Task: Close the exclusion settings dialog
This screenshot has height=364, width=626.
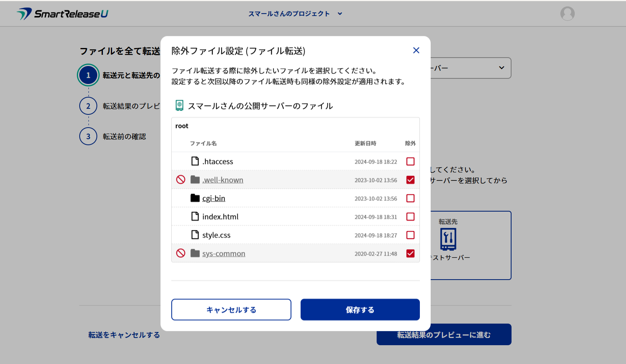Action: point(416,50)
